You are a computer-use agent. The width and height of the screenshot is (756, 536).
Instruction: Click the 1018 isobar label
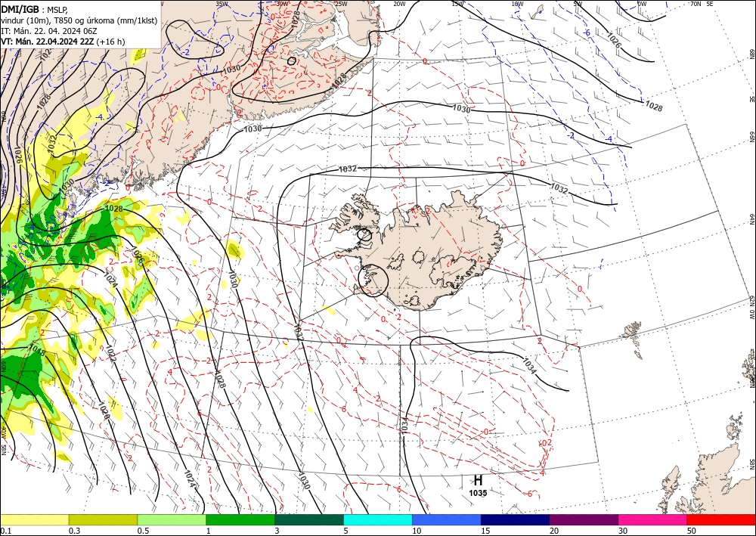tap(37, 350)
